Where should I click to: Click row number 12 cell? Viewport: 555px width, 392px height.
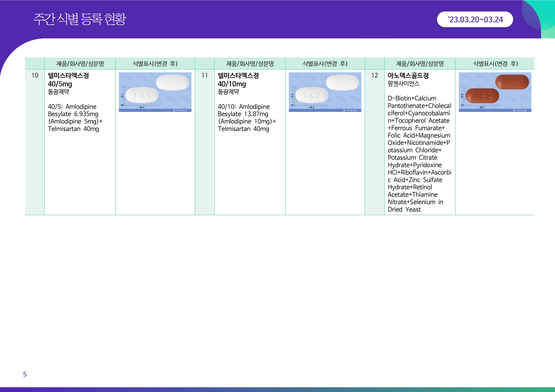pos(374,76)
